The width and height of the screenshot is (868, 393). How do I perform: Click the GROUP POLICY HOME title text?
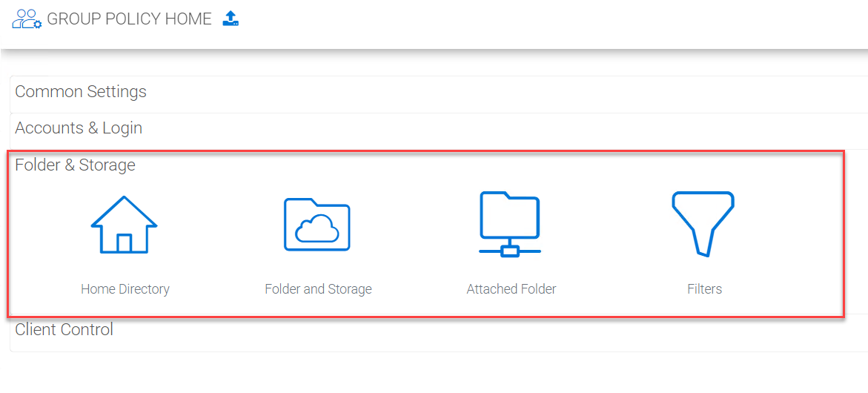130,19
